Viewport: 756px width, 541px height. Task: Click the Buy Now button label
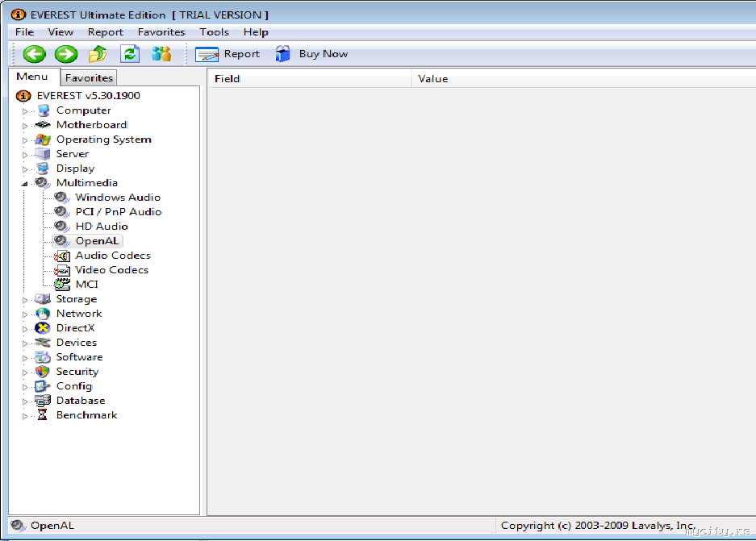pos(323,53)
